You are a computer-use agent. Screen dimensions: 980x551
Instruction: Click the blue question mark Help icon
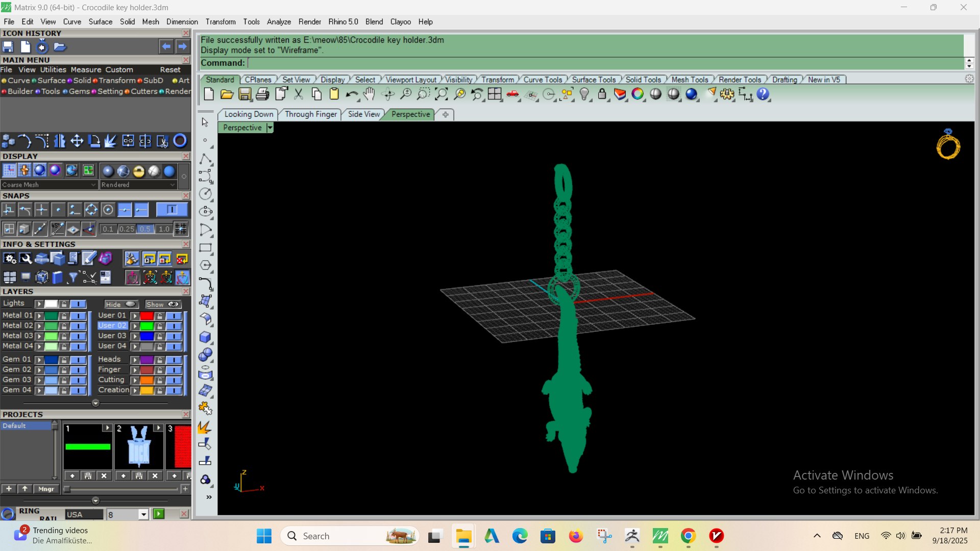click(763, 94)
